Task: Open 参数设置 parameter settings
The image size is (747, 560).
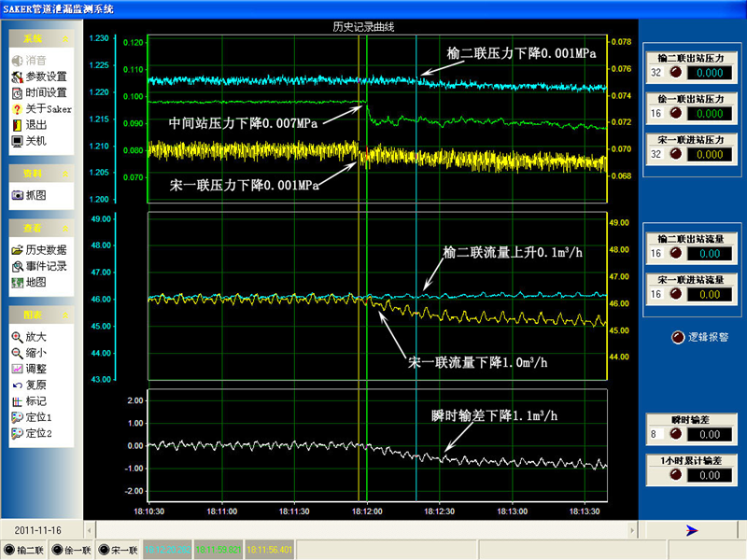Action: click(44, 76)
